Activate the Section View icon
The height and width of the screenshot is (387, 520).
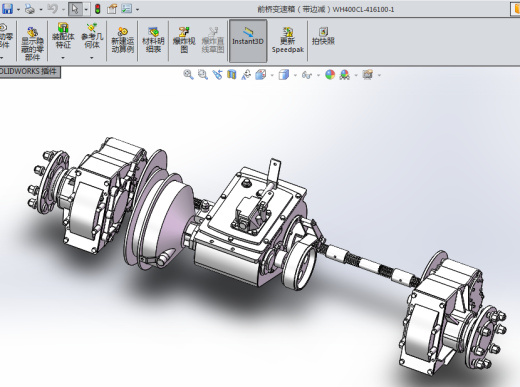[231, 75]
